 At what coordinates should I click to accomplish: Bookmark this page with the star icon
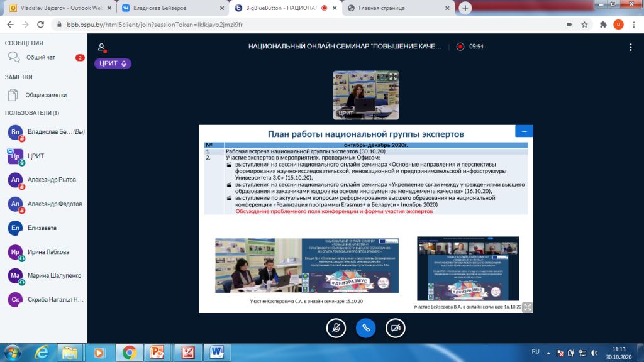click(x=585, y=25)
